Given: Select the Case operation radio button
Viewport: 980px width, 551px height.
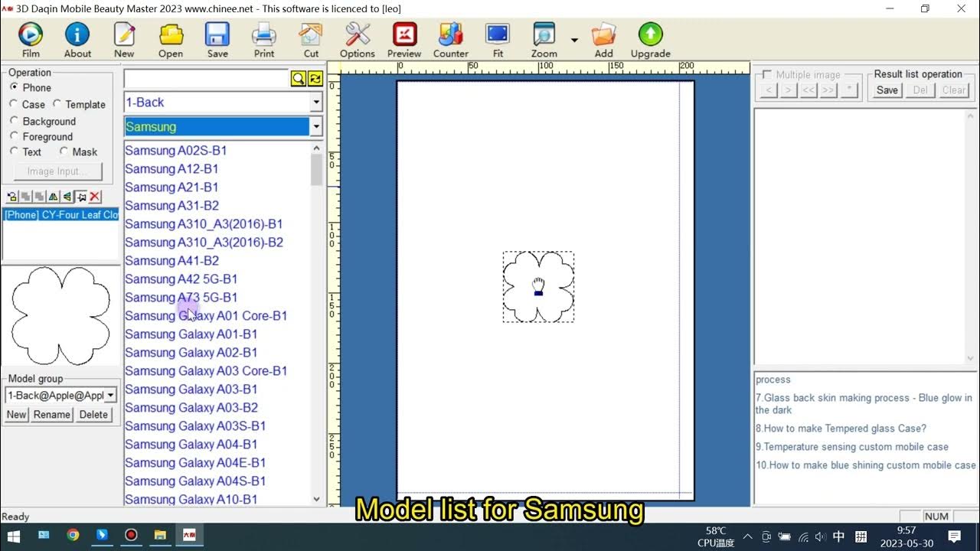Looking at the screenshot, I should (x=14, y=104).
